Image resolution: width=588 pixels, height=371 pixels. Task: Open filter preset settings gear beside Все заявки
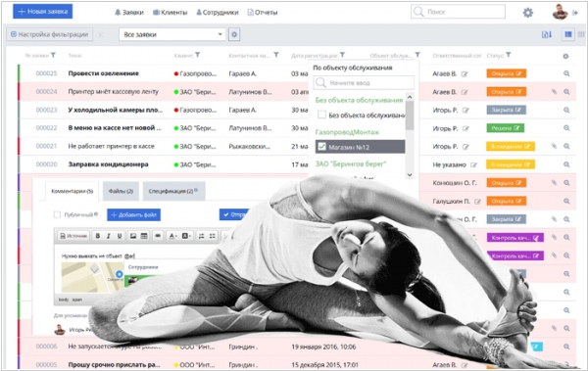(234, 34)
